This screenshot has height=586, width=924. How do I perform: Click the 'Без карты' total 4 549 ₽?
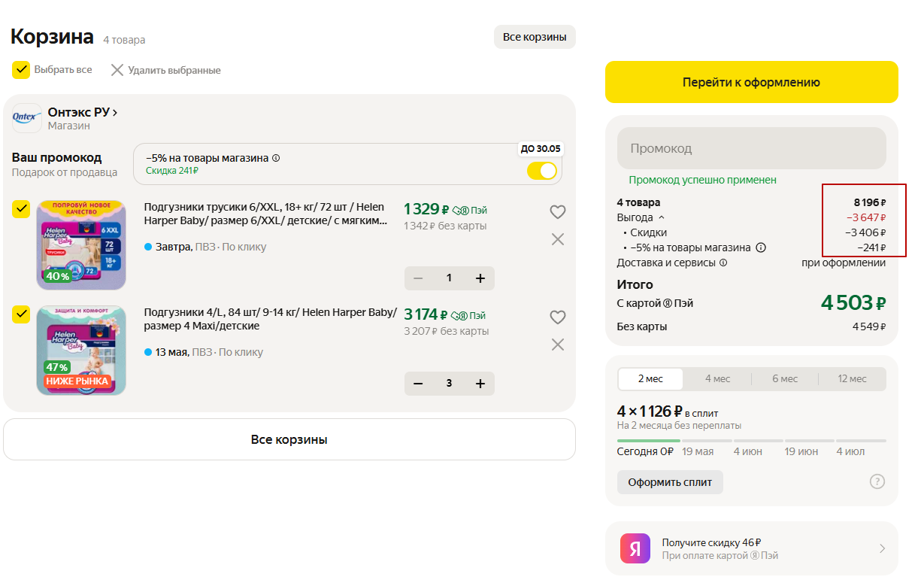(869, 326)
